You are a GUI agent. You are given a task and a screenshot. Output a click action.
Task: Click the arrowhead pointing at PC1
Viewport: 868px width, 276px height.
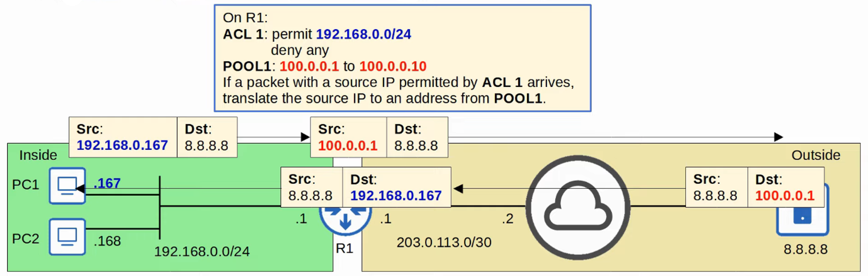click(80, 188)
